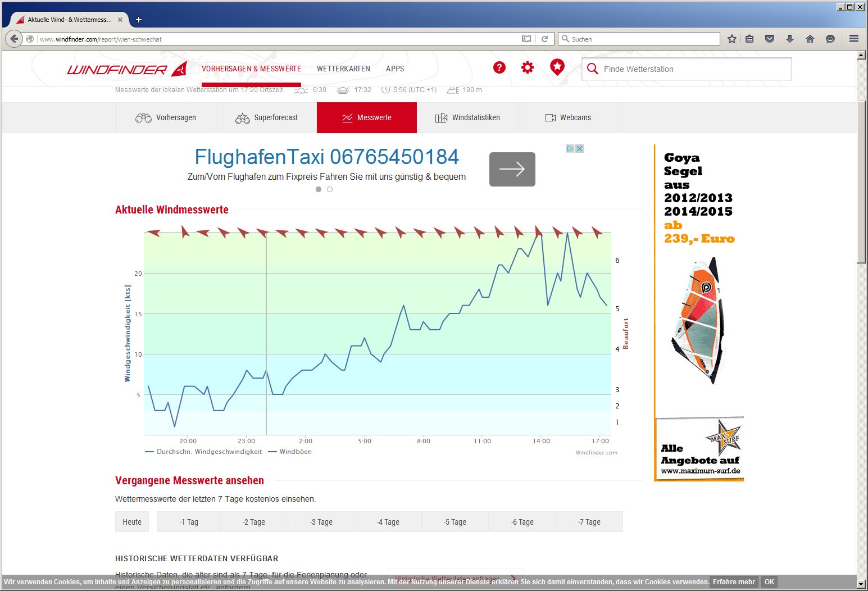
Task: Switch to the Superforecast tab
Action: tap(266, 117)
